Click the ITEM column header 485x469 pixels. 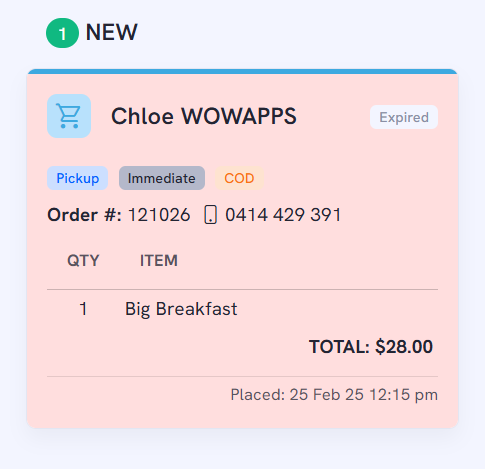[159, 260]
